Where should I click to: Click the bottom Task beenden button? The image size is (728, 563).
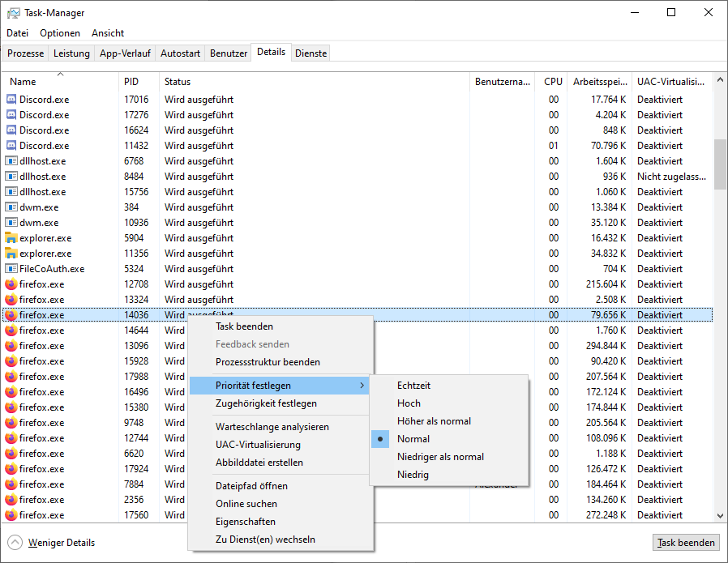click(686, 542)
